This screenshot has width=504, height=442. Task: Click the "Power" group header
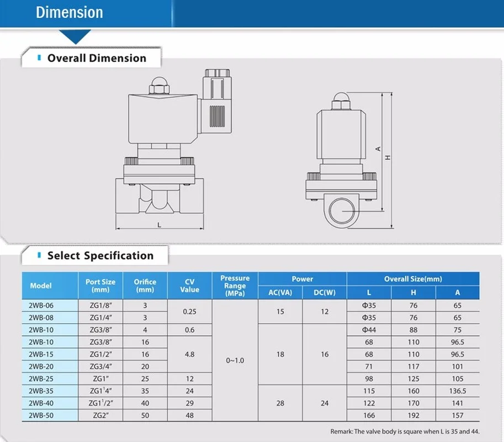(x=302, y=279)
